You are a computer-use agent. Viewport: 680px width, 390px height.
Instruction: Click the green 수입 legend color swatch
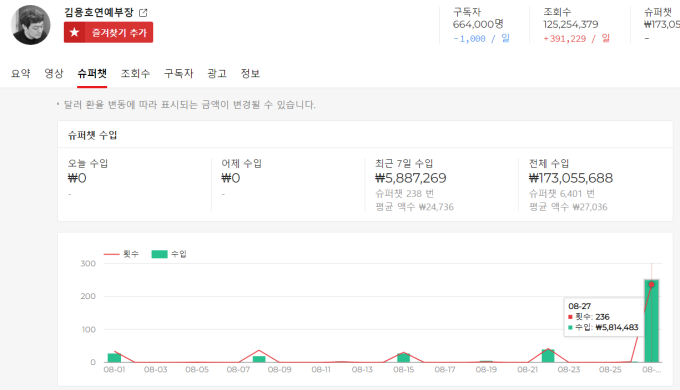pos(159,254)
